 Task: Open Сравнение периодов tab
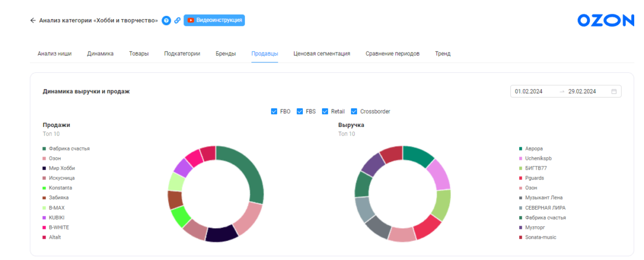393,54
